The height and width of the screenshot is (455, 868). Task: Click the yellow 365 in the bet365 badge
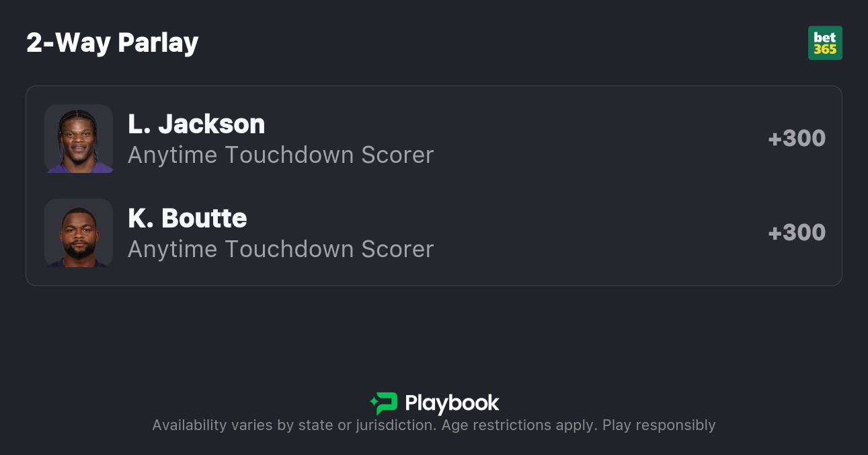click(825, 49)
